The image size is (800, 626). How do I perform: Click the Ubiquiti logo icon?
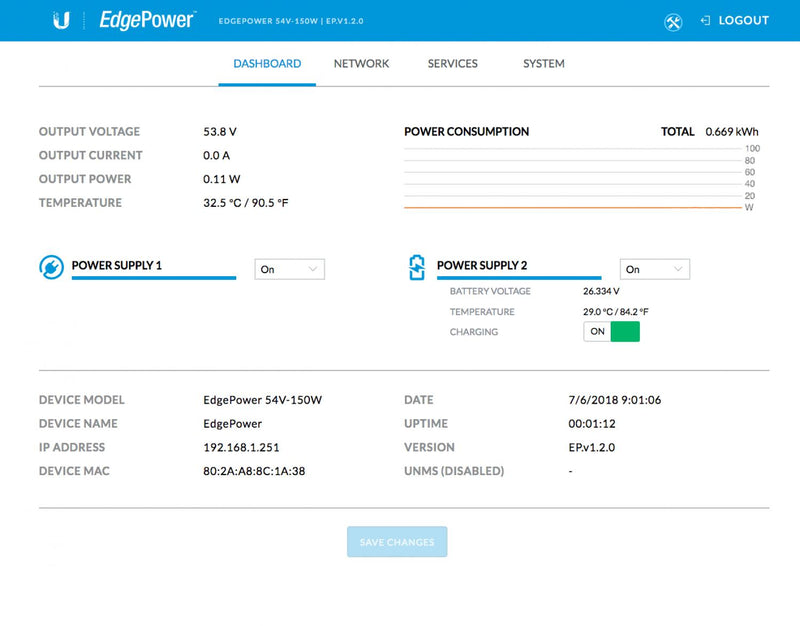point(62,20)
